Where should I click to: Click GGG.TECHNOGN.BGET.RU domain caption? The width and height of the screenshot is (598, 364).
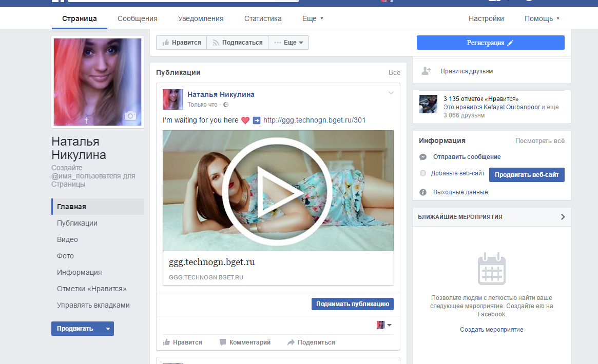(206, 277)
